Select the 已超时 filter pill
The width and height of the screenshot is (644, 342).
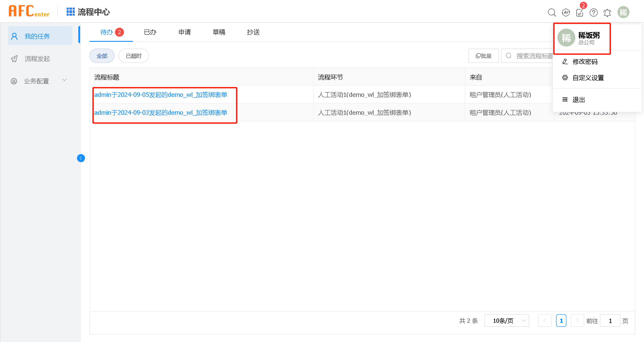click(134, 56)
